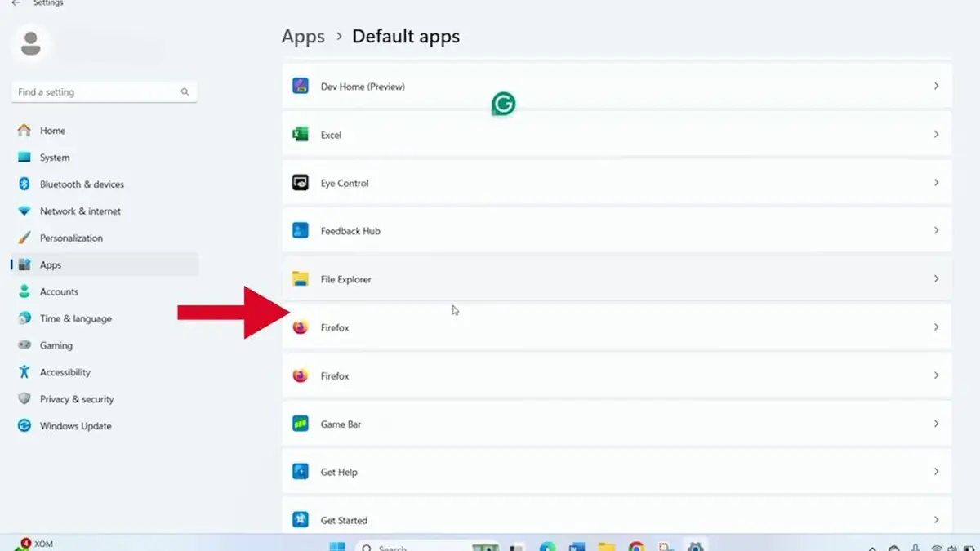Screen dimensions: 980x551
Task: Open Bluetooth & devices settings icon
Action: 24,184
